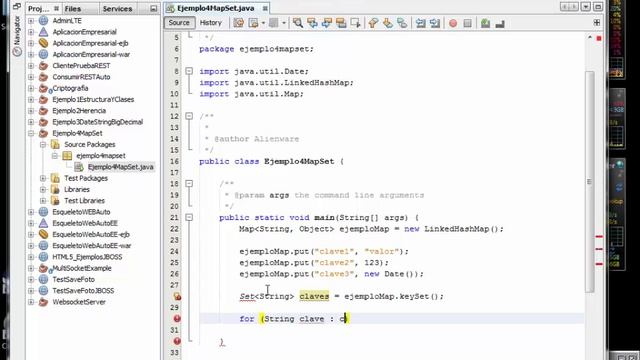
Task: Click the Find Selection magnifier icon
Action: click(298, 23)
